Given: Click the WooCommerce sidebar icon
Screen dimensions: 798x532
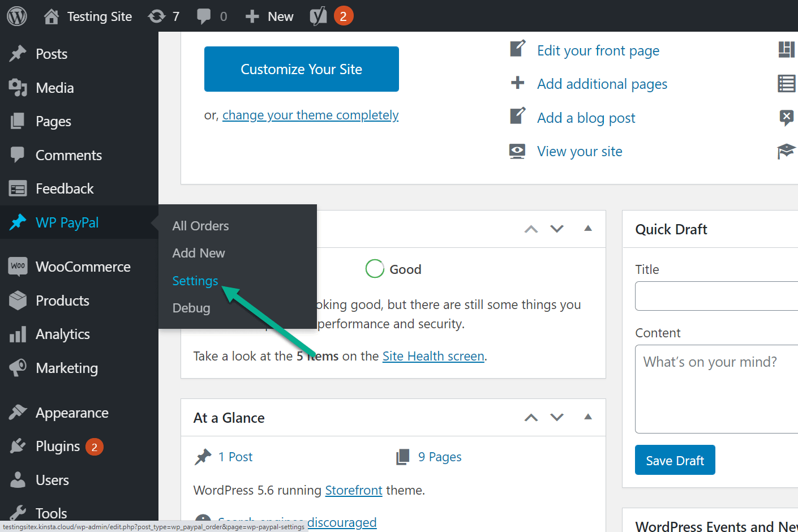Looking at the screenshot, I should [x=18, y=267].
